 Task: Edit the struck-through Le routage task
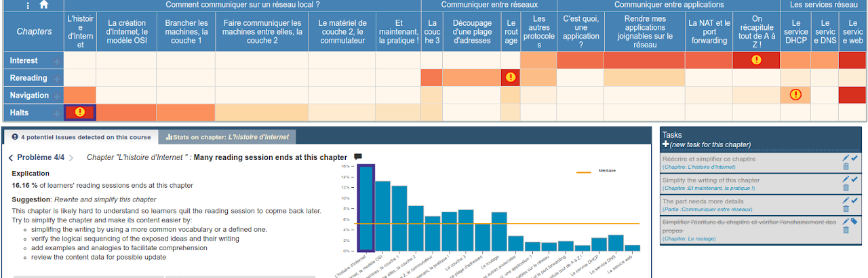tap(846, 222)
